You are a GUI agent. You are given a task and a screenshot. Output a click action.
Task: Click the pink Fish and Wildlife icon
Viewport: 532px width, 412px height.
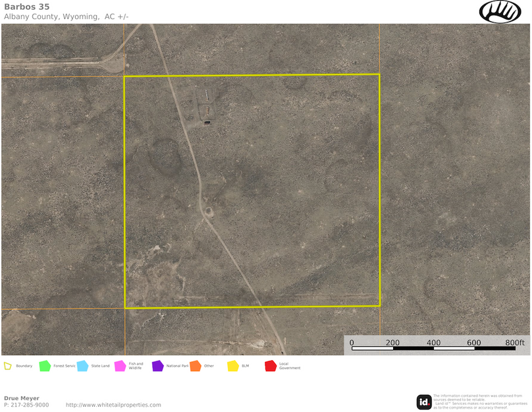tap(120, 366)
